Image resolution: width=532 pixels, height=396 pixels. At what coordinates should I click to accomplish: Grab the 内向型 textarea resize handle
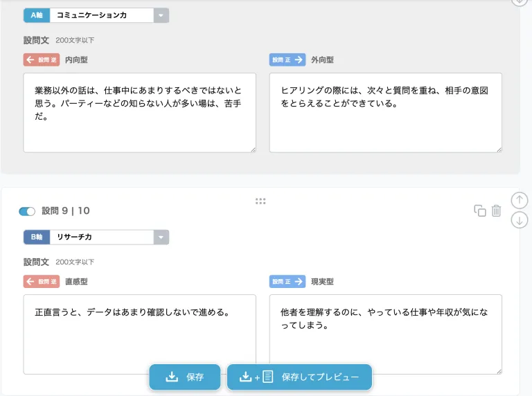tap(253, 150)
